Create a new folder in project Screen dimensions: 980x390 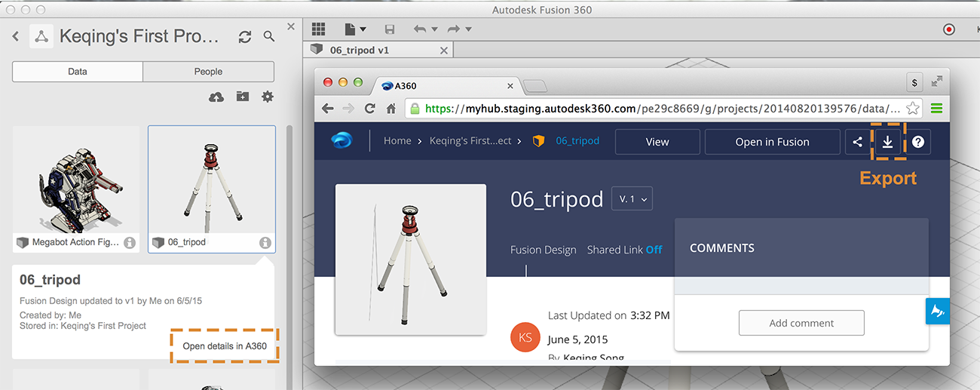click(242, 97)
